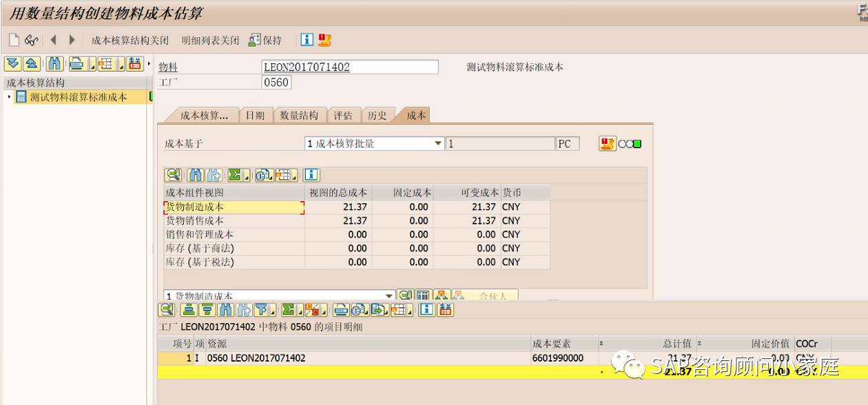Click export icon in itemization toolbar

(x=380, y=310)
